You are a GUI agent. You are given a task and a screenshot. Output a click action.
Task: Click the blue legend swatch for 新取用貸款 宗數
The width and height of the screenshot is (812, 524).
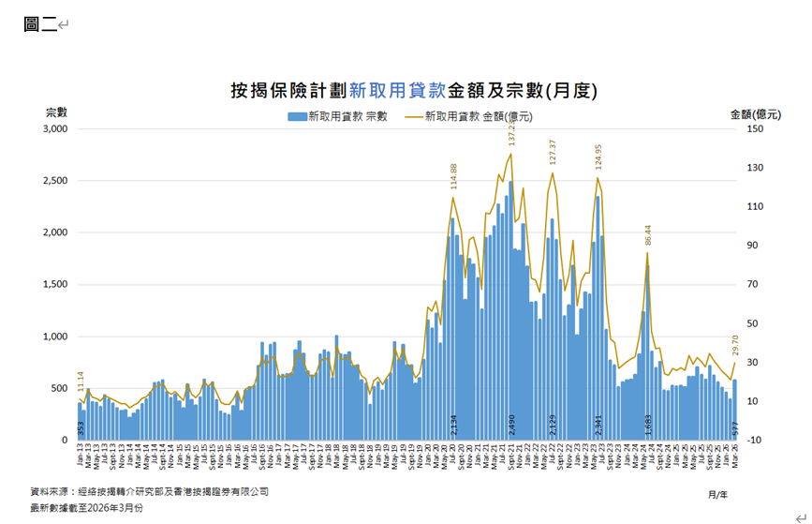point(297,117)
